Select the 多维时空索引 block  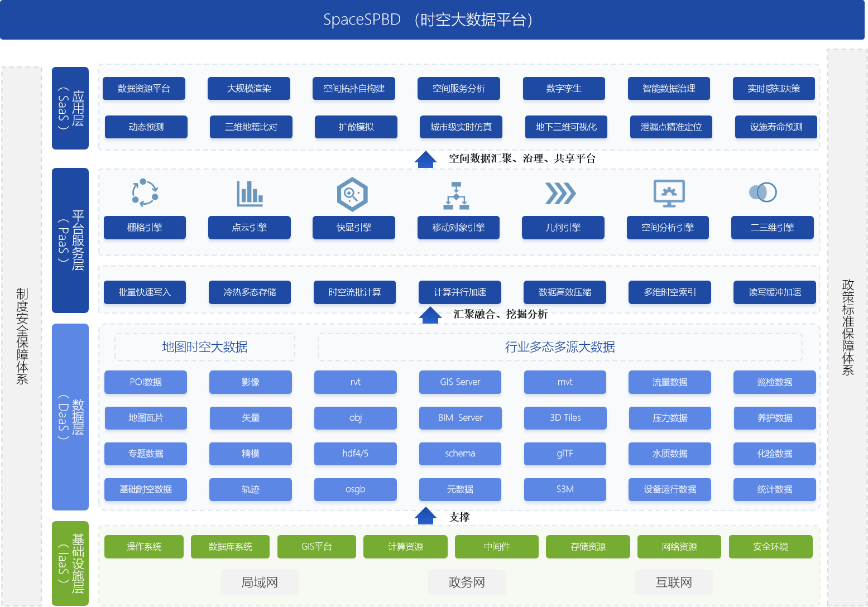pyautogui.click(x=670, y=292)
